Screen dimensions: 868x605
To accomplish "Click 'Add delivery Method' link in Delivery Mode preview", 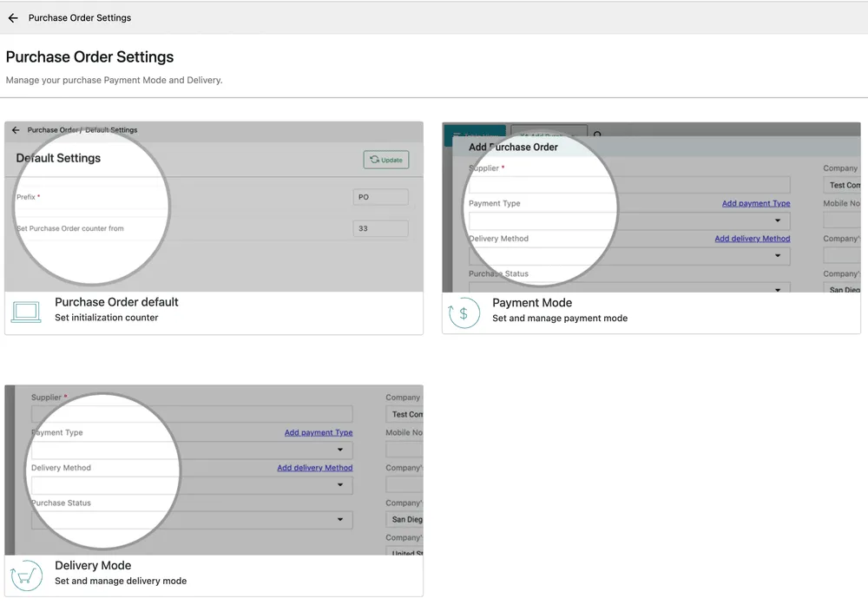I will coord(315,468).
